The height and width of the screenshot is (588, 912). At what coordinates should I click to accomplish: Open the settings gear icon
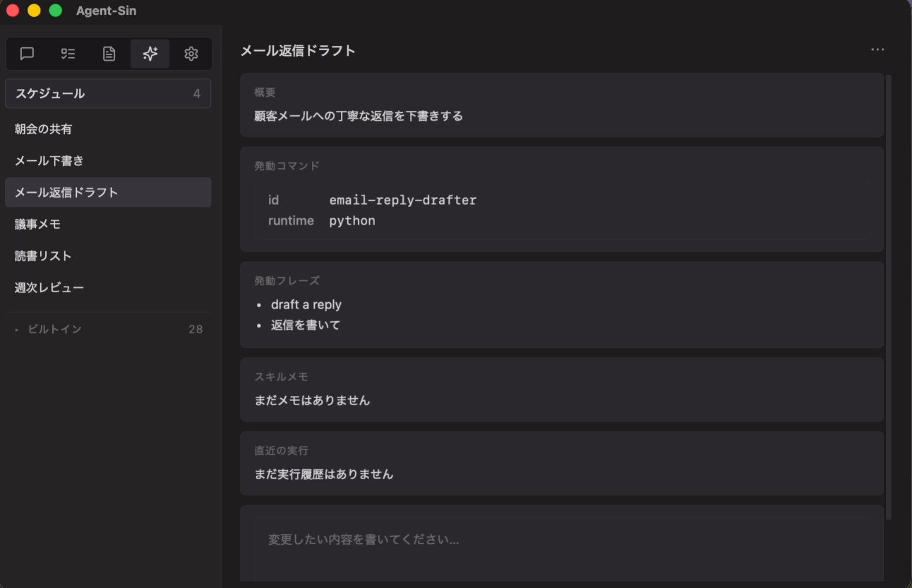191,54
